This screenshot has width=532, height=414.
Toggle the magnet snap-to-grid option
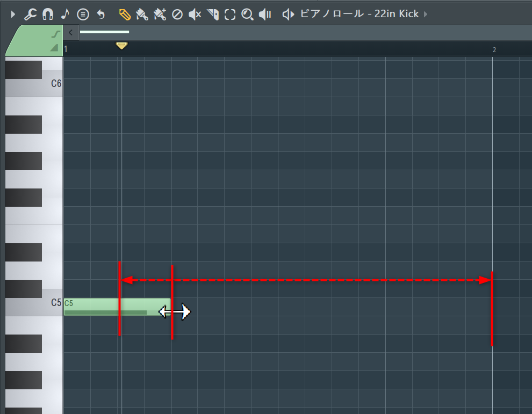coord(48,14)
